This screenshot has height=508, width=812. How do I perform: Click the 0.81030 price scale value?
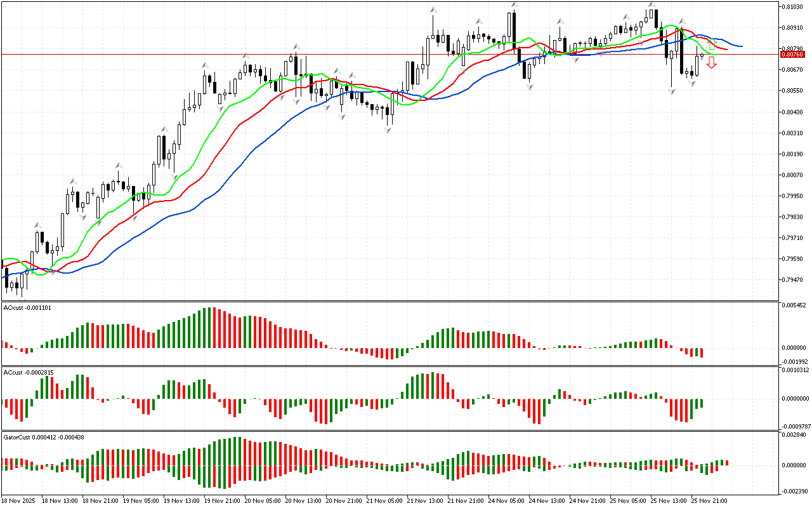click(792, 6)
